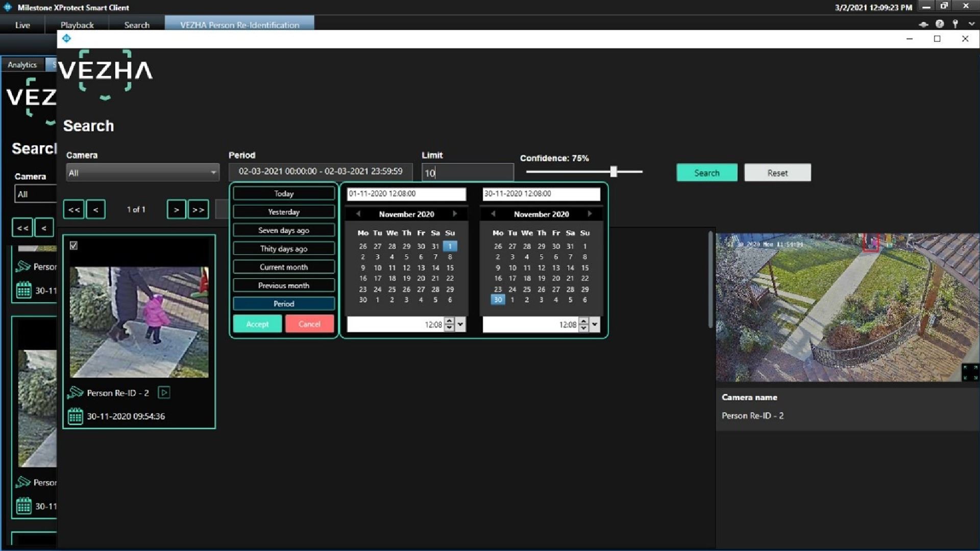Click November 2020 header of left calendar
The image size is (980, 551).
406,214
